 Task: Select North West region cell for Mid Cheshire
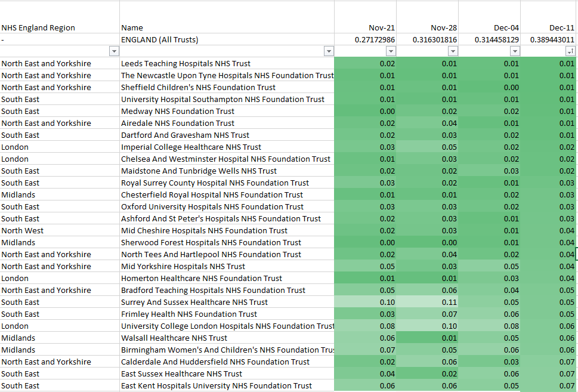60,230
